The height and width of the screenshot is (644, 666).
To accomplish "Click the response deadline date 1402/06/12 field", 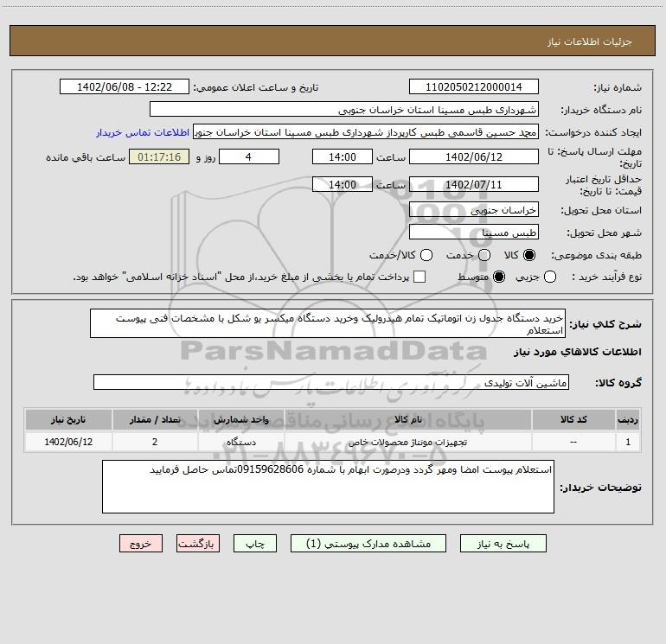I will click(x=474, y=156).
